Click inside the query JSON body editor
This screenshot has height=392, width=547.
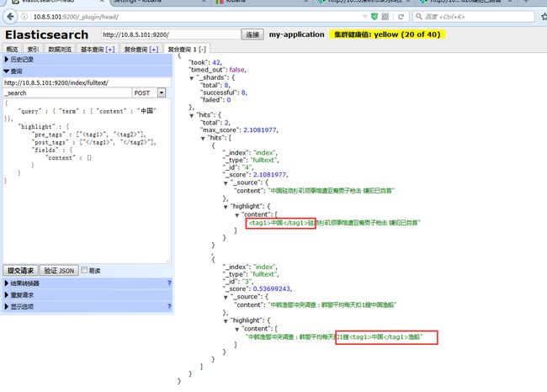pos(87,181)
